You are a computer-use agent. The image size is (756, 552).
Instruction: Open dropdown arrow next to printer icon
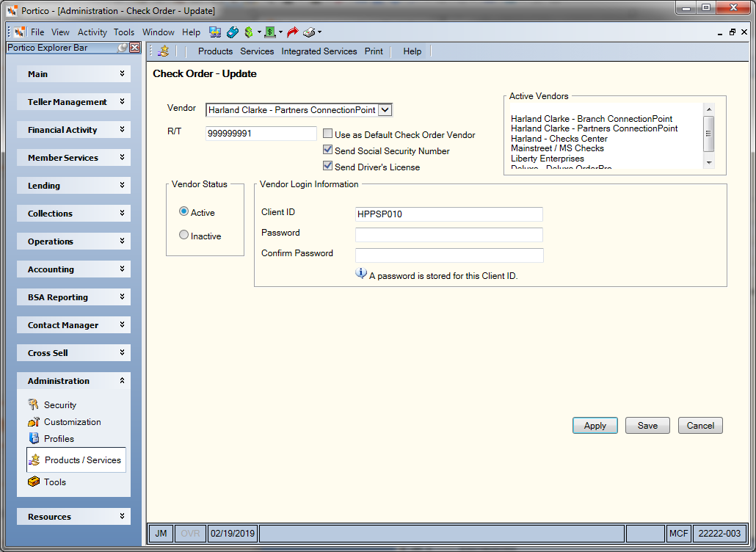[319, 32]
